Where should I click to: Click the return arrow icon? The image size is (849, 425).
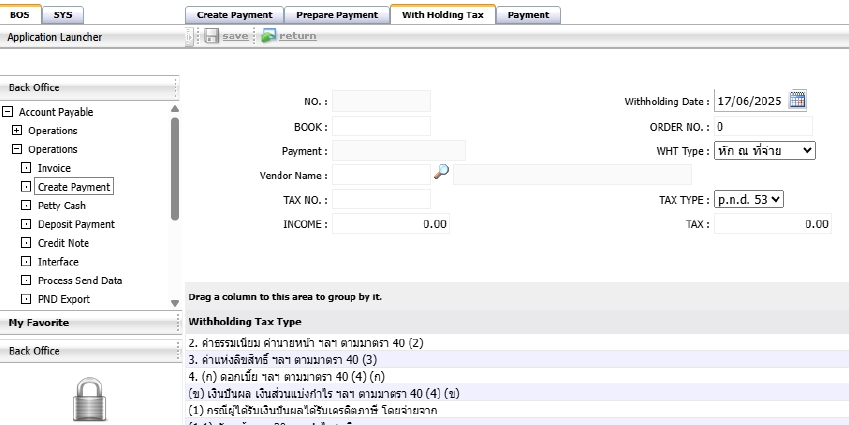(x=268, y=36)
